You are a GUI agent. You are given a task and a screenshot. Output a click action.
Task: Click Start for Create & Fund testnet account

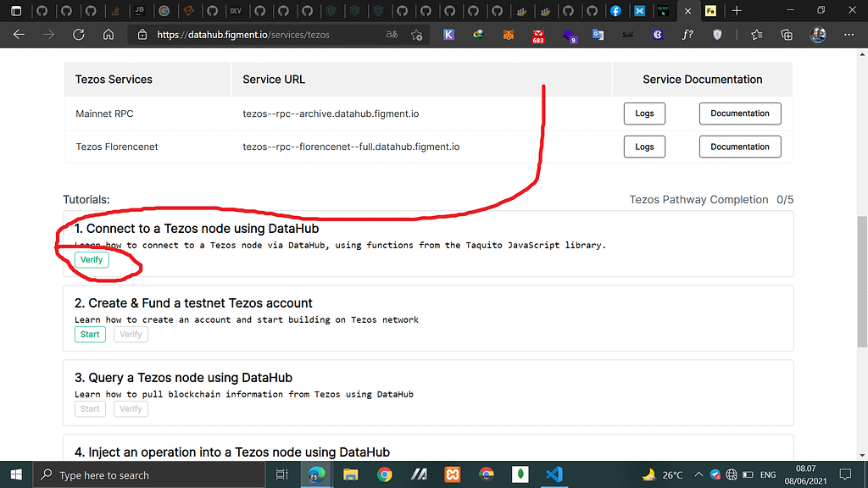[90, 334]
